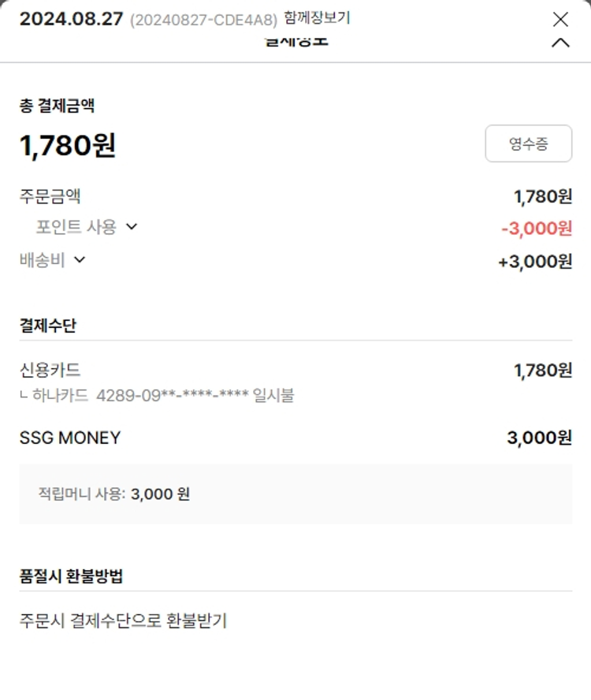Expand the 배송비 chevron

(x=79, y=259)
